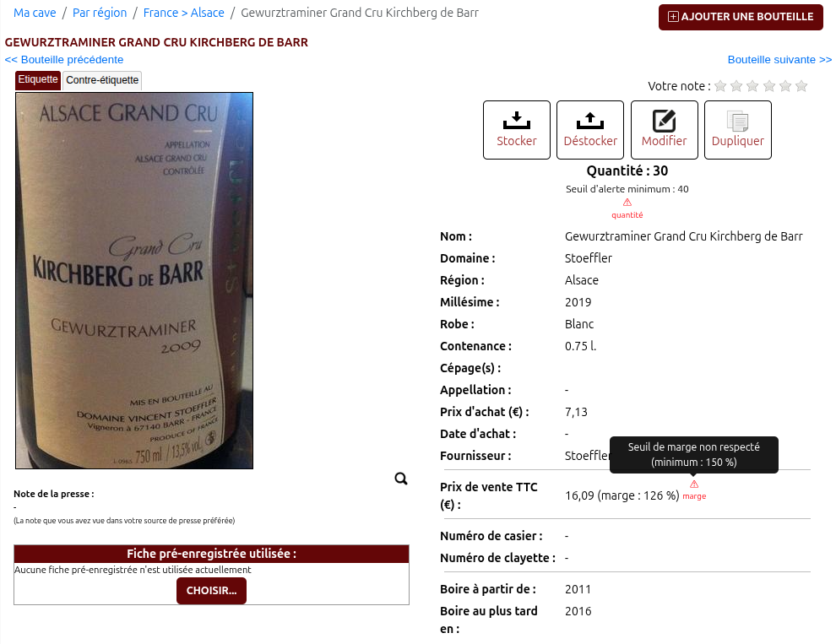This screenshot has width=836, height=644.
Task: Click the magnifier icon under bottle image
Action: [x=401, y=479]
